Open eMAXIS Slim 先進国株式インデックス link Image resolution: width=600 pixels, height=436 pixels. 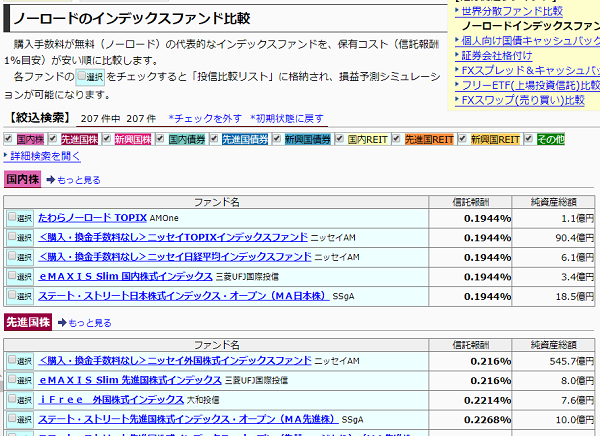point(130,380)
